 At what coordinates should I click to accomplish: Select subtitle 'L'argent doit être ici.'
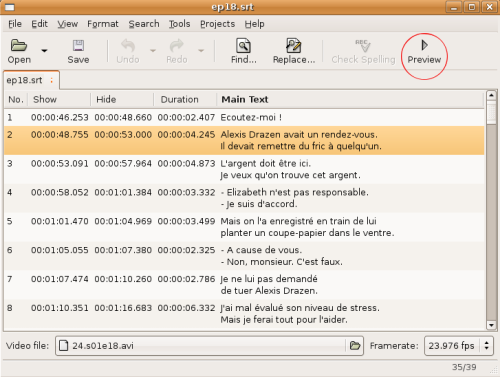(266, 164)
